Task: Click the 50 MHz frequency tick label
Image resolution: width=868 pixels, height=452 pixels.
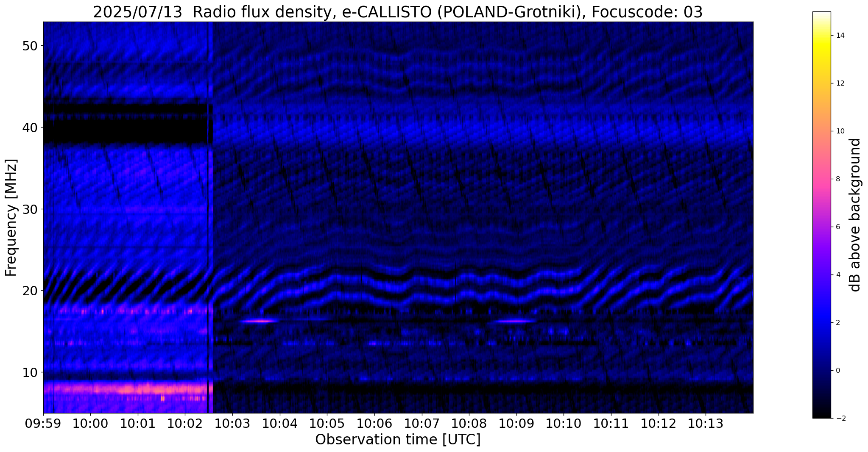Action: (x=29, y=46)
